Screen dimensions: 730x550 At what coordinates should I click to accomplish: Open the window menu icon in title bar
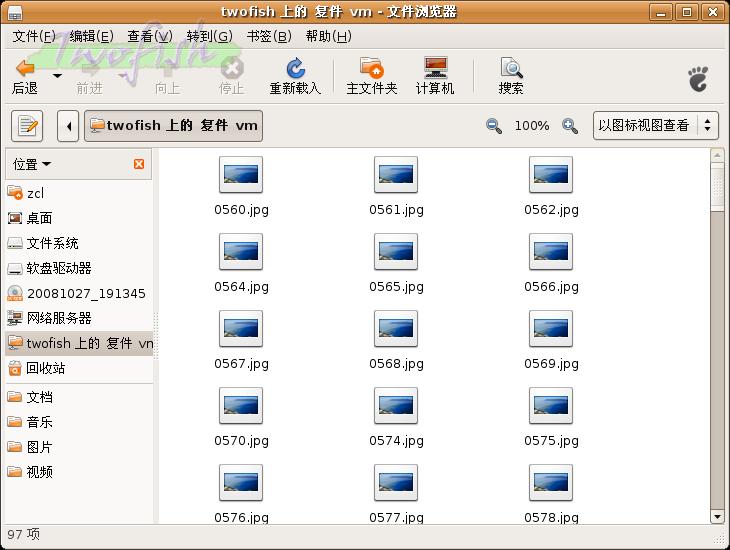tap(15, 13)
